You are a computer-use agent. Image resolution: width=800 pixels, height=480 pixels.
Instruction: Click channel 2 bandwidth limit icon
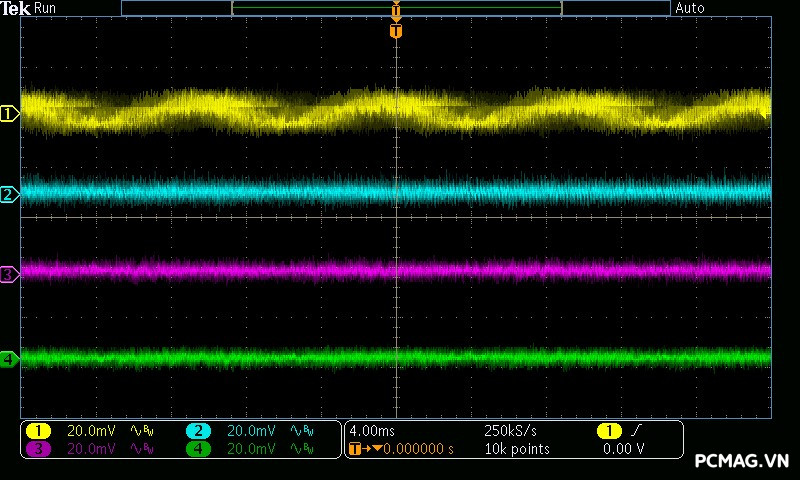(301, 431)
